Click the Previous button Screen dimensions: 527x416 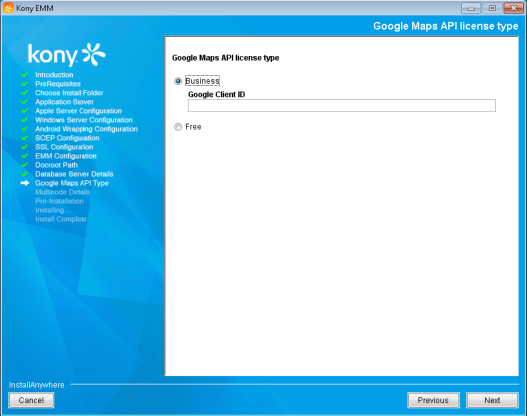click(x=433, y=400)
